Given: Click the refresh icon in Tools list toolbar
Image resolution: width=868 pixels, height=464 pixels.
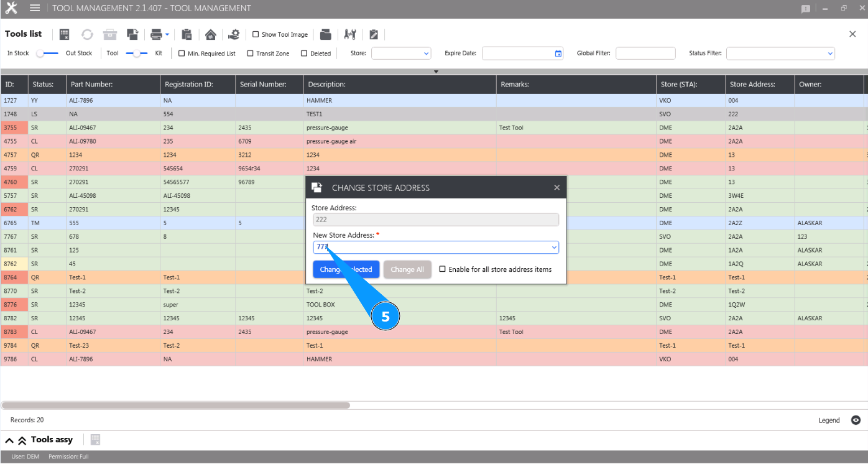Looking at the screenshot, I should point(88,34).
